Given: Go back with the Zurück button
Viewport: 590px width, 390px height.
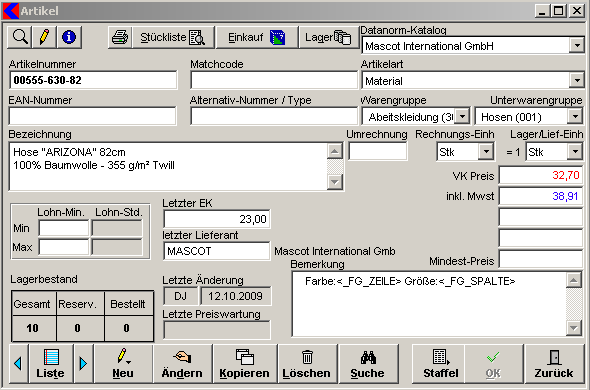Looking at the screenshot, I should click(554, 363).
